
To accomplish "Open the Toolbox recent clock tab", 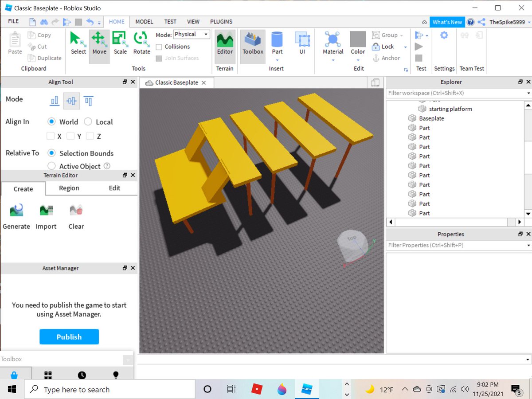I will coord(82,376).
